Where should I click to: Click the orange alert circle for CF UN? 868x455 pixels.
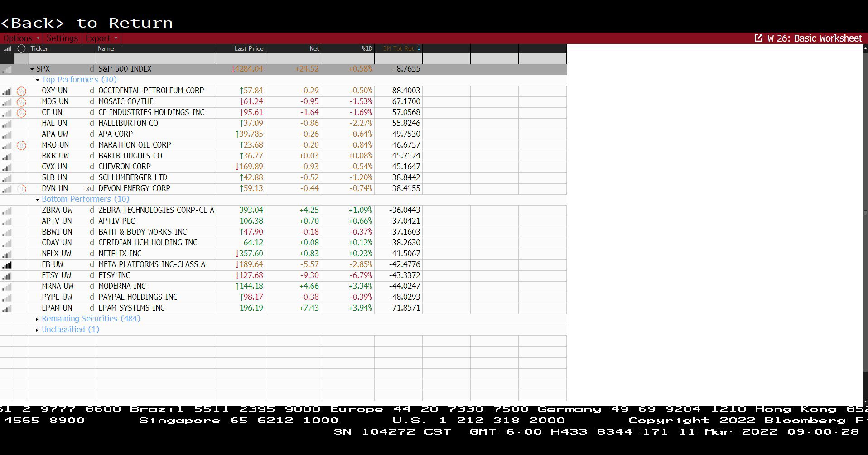pos(21,113)
